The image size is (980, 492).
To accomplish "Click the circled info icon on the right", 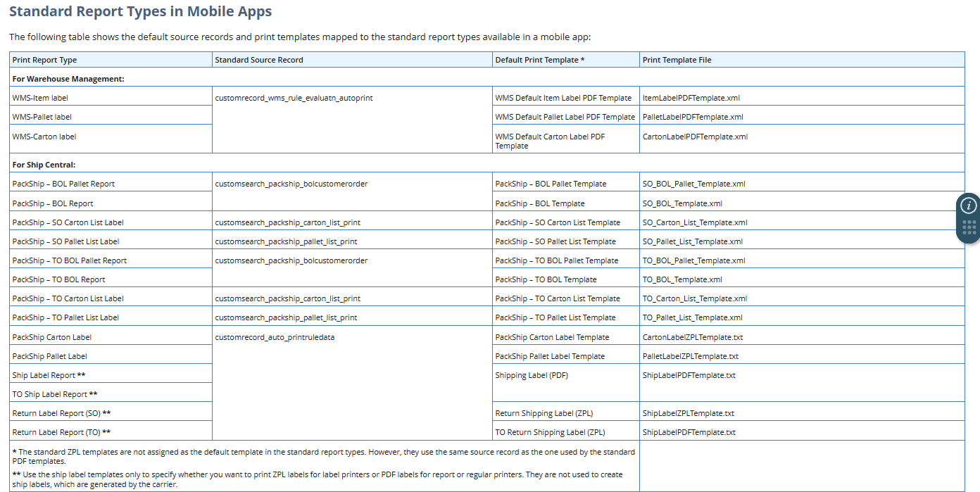I will tap(969, 206).
